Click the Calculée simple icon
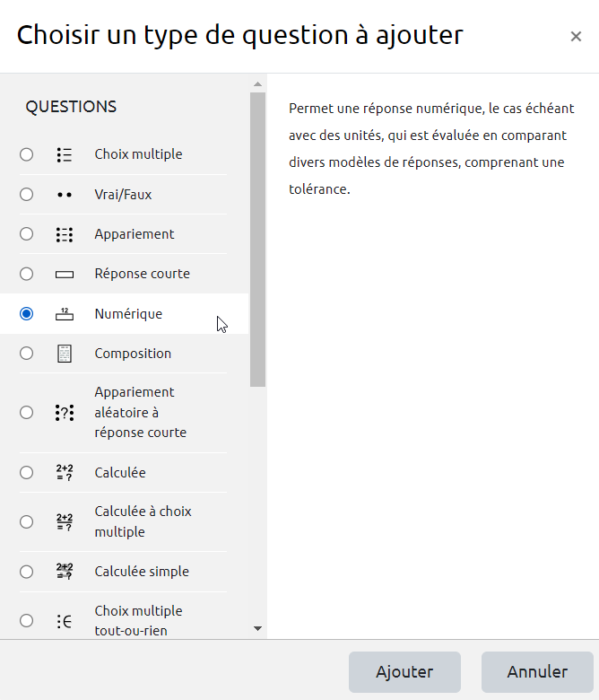599x700 pixels. coord(64,572)
